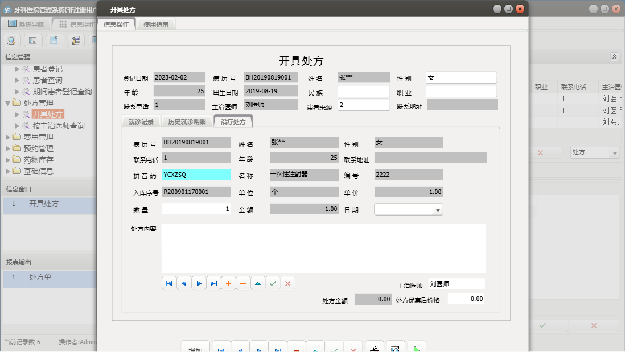The image size is (625, 364).
Task: Open the 处方 combo box on the right
Action: (x=595, y=152)
